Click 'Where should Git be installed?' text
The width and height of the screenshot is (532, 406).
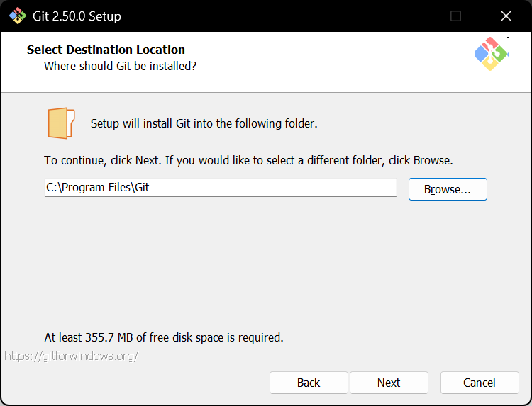[x=120, y=66]
